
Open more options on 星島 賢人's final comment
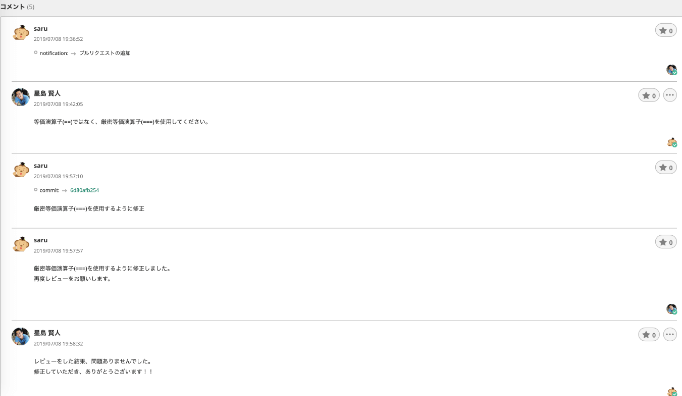pyautogui.click(x=670, y=334)
